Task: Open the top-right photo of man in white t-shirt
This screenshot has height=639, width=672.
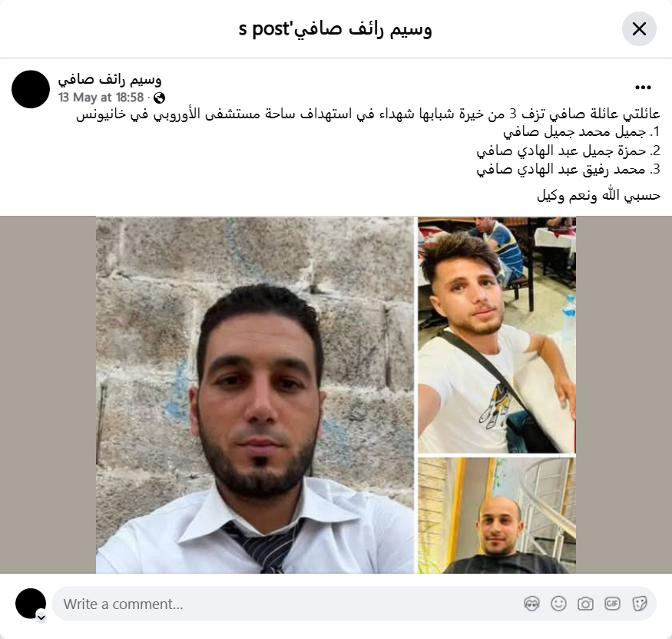Action: tap(497, 335)
